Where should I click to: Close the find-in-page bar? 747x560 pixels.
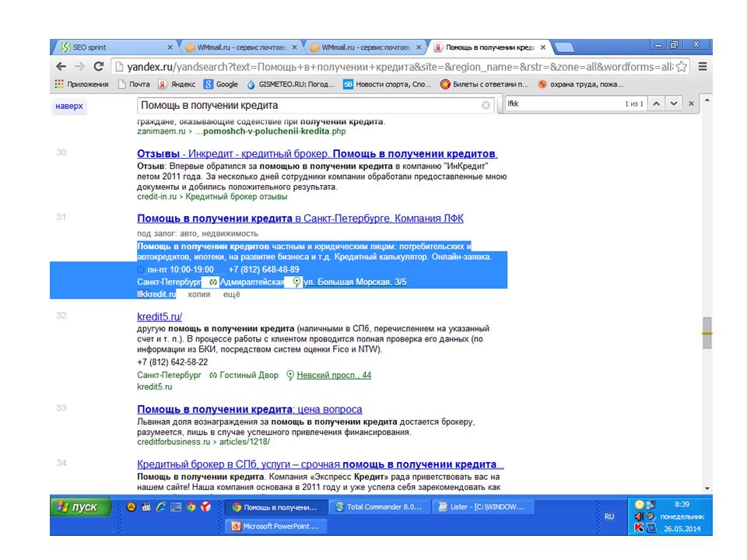tap(691, 103)
